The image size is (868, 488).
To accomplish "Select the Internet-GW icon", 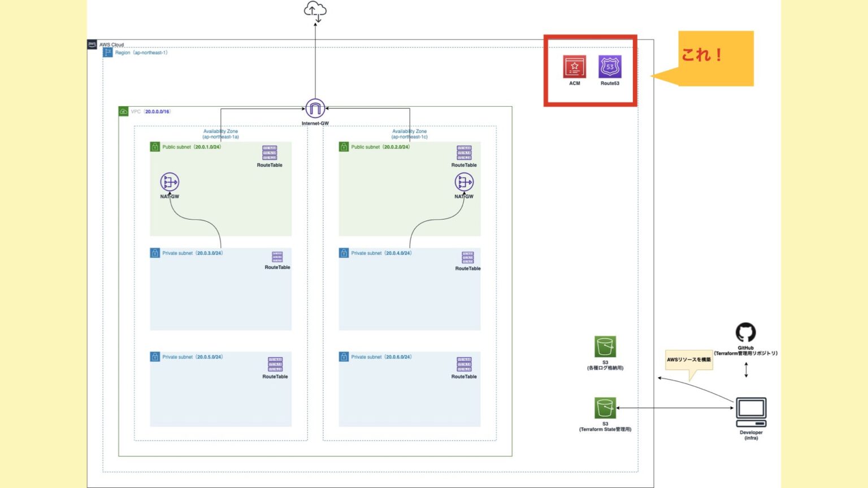I will pyautogui.click(x=315, y=106).
